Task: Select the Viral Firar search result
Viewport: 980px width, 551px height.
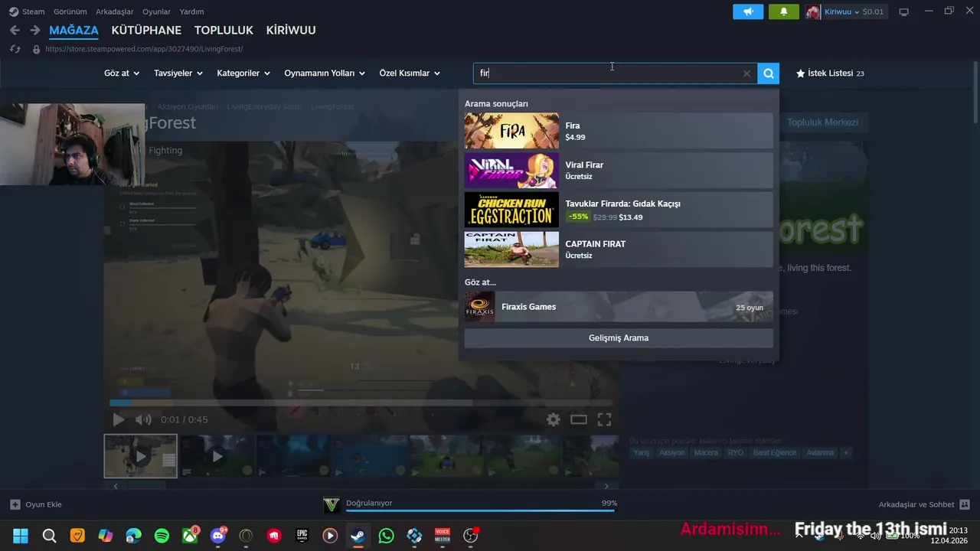Action: (x=619, y=171)
